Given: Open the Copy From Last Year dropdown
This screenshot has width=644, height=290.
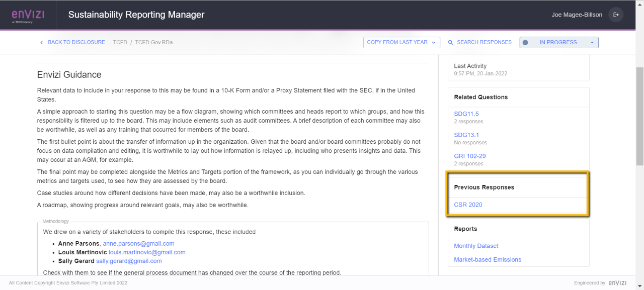Looking at the screenshot, I should (x=401, y=42).
